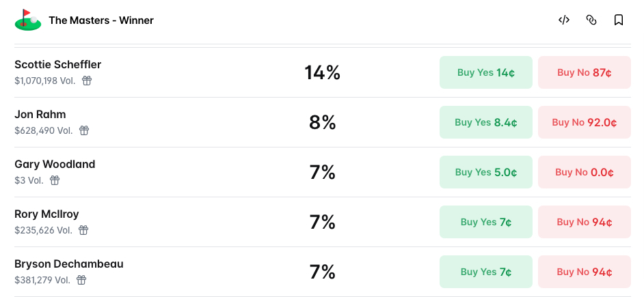Screen dimensions: 644x297
Task: Bookmark The Masters market
Action: (x=619, y=20)
